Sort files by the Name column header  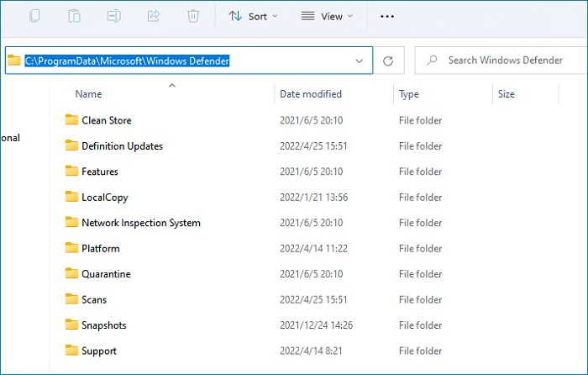[x=88, y=94]
